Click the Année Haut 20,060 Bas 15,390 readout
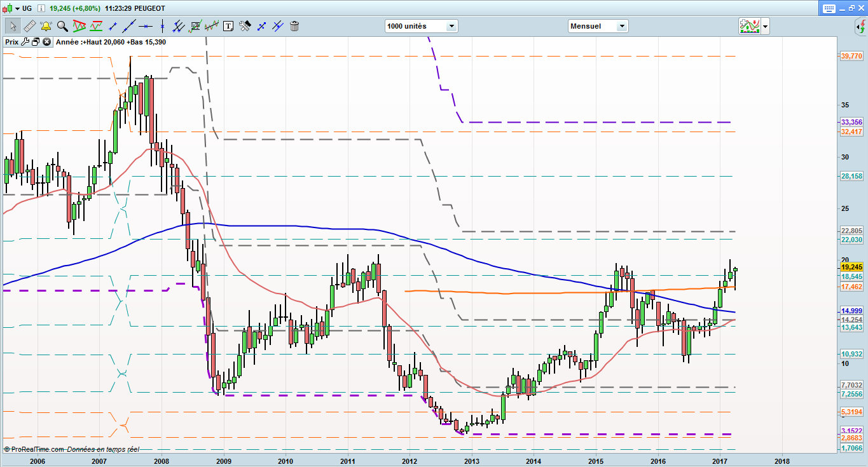 click(111, 42)
